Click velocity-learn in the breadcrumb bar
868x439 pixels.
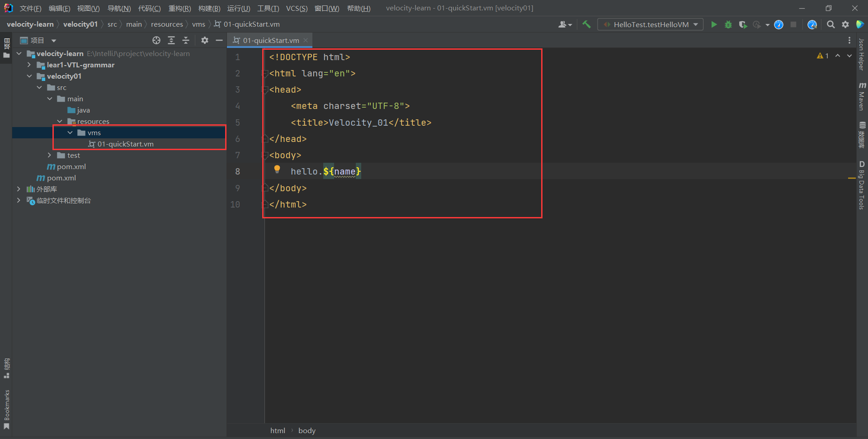pyautogui.click(x=30, y=24)
